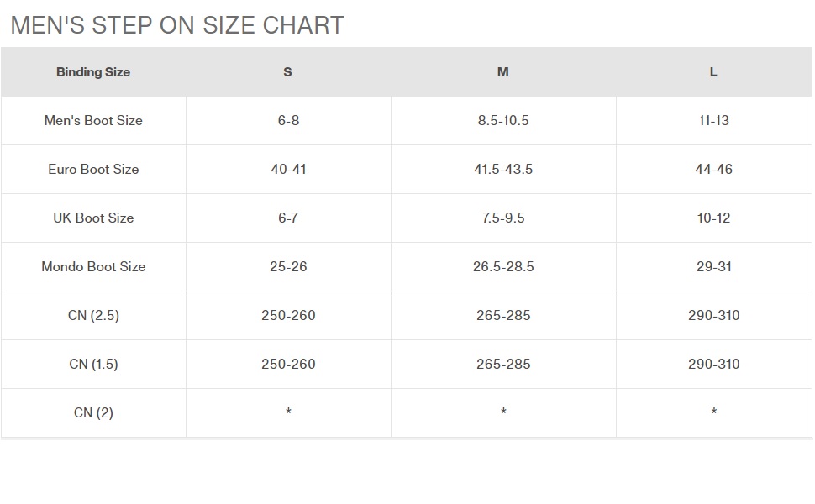The width and height of the screenshot is (815, 504).
Task: Click the CN (1.5) row label
Action: pos(93,365)
